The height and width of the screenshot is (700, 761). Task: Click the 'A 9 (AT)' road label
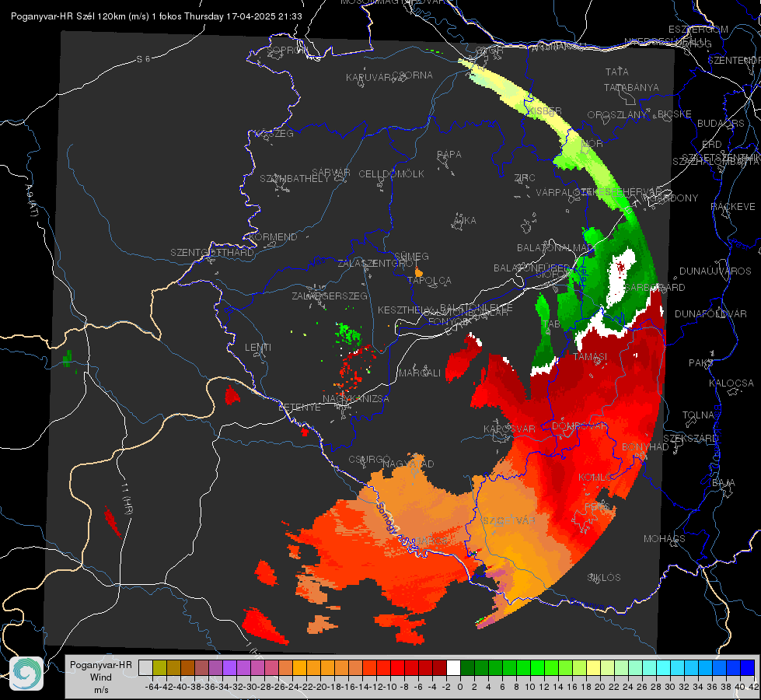tap(31, 201)
